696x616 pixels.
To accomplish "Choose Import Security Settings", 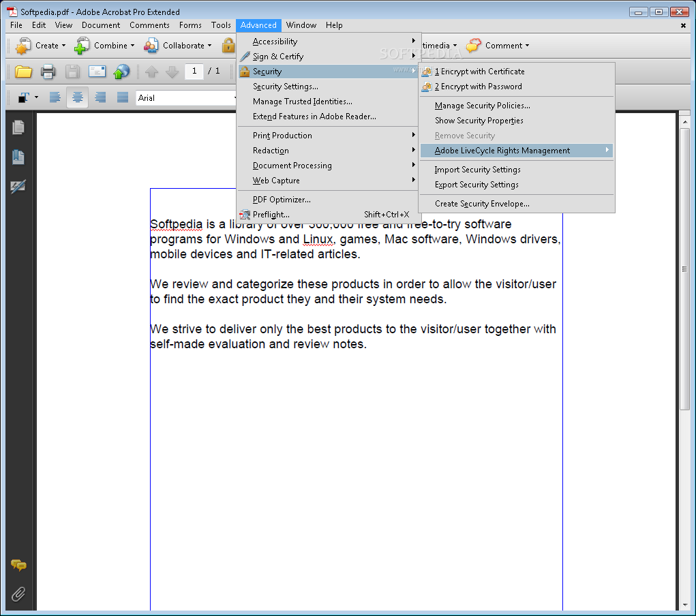I will [x=517, y=170].
